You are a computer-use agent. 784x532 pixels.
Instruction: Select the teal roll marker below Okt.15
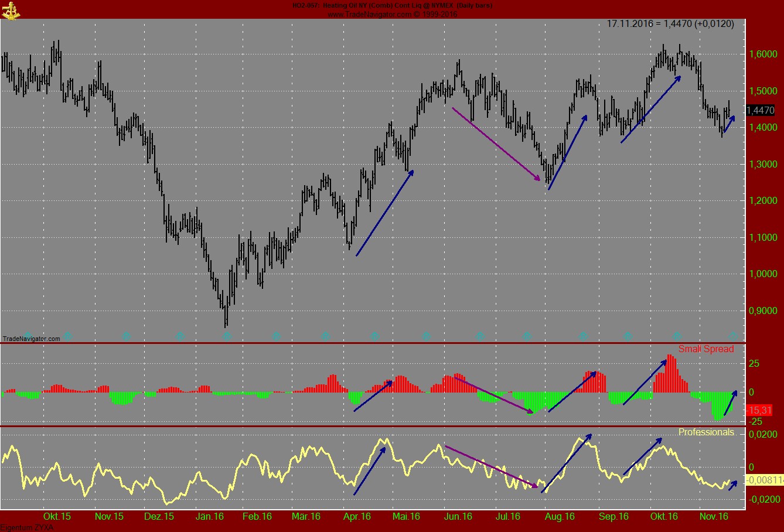point(67,336)
